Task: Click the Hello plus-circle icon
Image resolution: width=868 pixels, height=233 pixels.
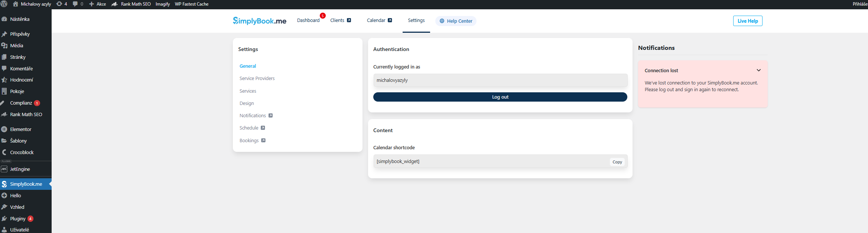Action: 4,195
